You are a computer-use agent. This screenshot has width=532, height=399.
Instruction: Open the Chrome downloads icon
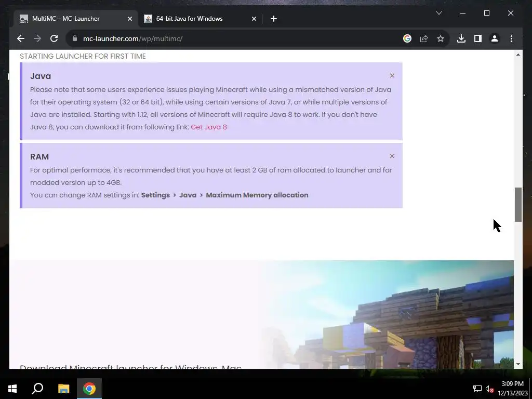(x=461, y=38)
